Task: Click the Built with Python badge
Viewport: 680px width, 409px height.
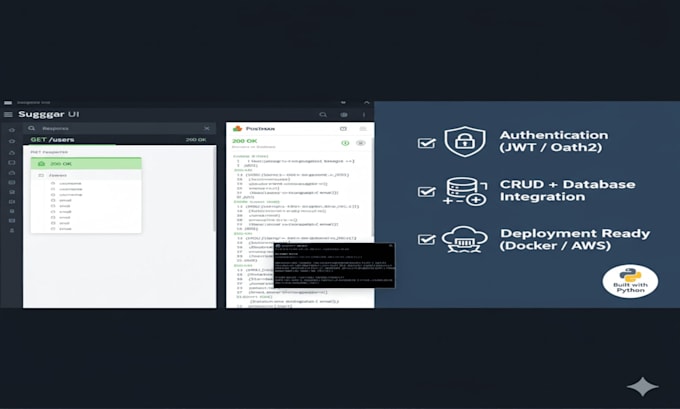Action: pos(630,281)
